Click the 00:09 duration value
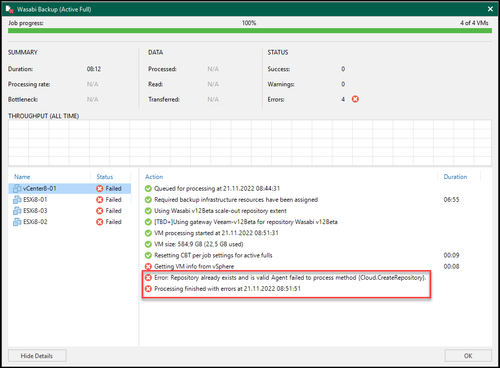 point(451,255)
